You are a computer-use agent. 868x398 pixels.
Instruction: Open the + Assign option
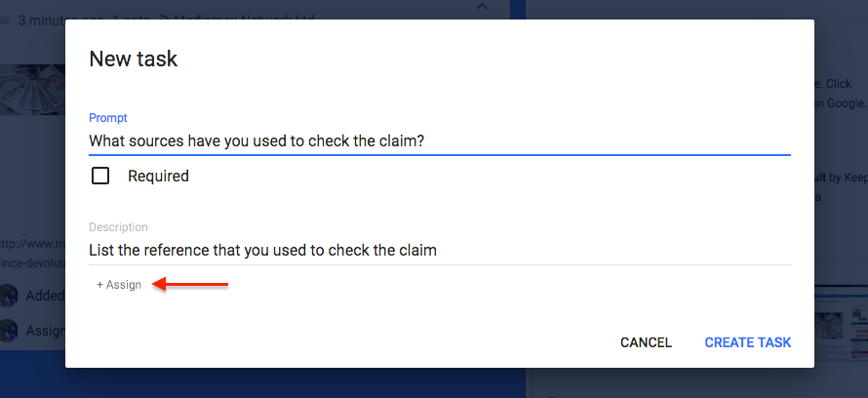[119, 285]
